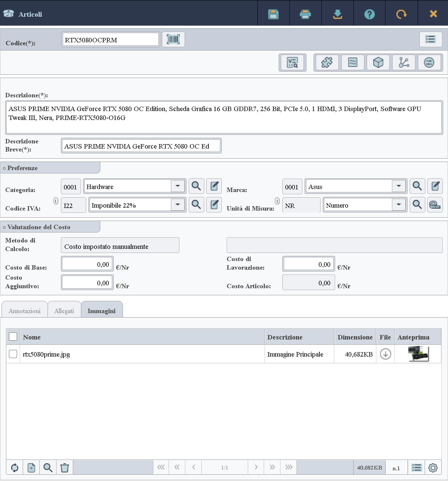The width and height of the screenshot is (448, 481).
Task: Click the download icon in header
Action: pyautogui.click(x=337, y=14)
